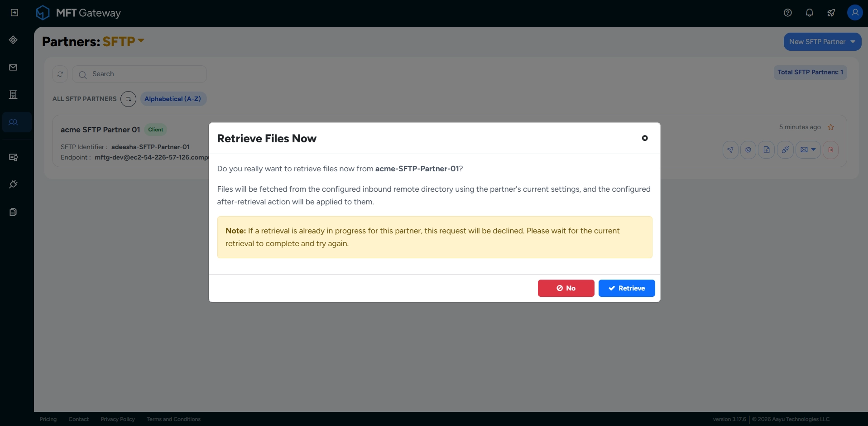Open the user profile avatar
The width and height of the screenshot is (868, 426).
click(855, 13)
